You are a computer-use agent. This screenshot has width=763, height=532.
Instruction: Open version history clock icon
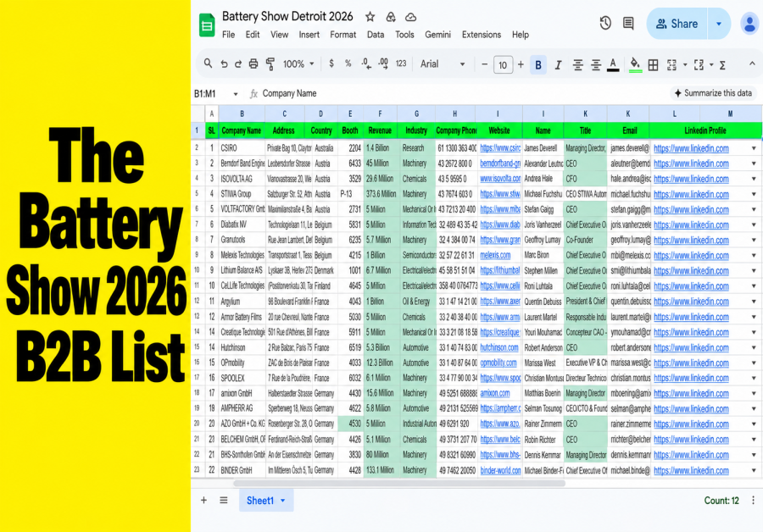(604, 23)
